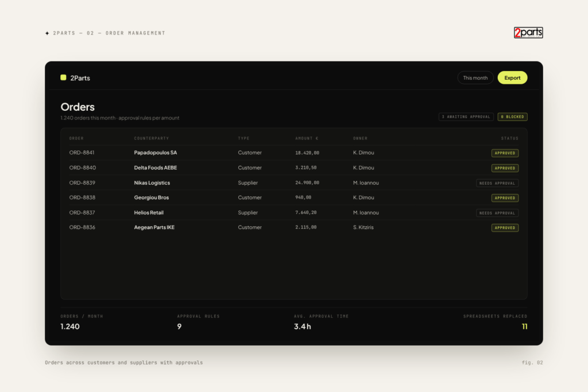Click the AMOUNT € column header

[307, 138]
